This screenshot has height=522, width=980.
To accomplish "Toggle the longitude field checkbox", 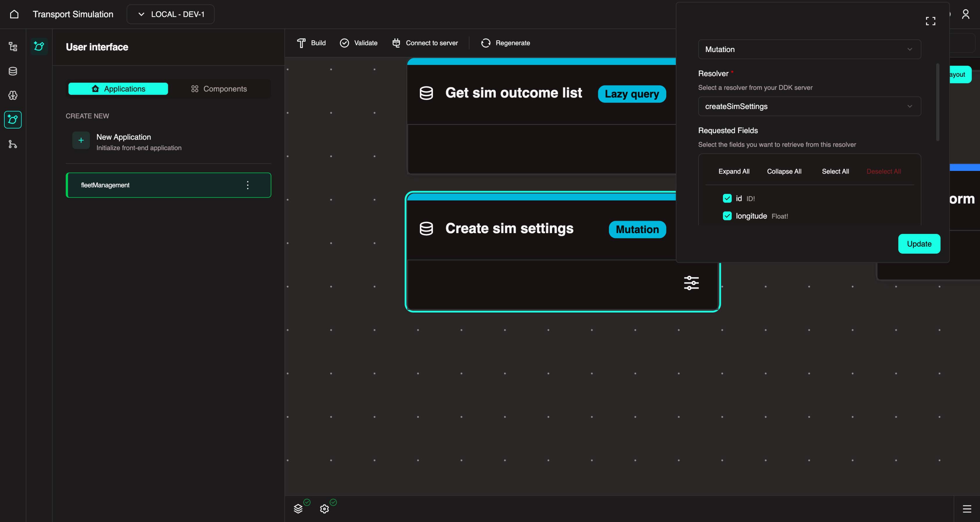I will 727,216.
